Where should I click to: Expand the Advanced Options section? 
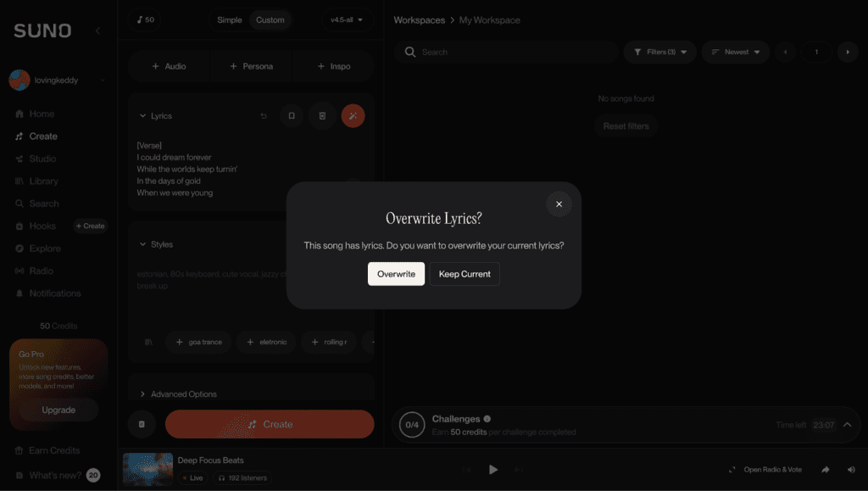(183, 394)
